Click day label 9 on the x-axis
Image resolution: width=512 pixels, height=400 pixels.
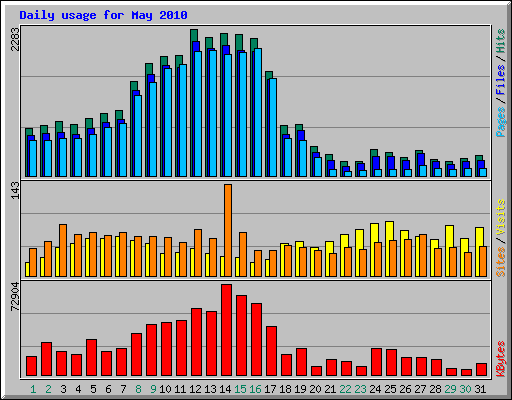(153, 389)
